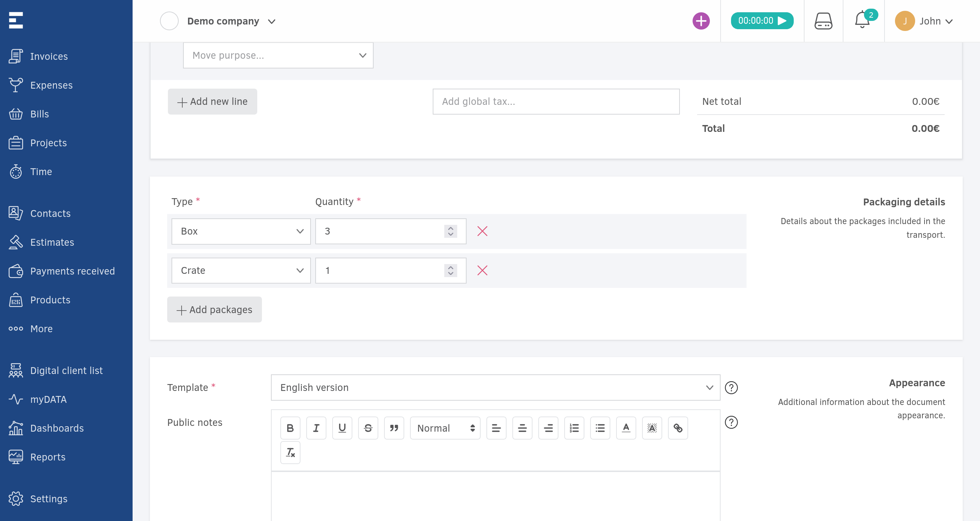The width and height of the screenshot is (980, 521).
Task: Open the notifications bell
Action: (862, 21)
